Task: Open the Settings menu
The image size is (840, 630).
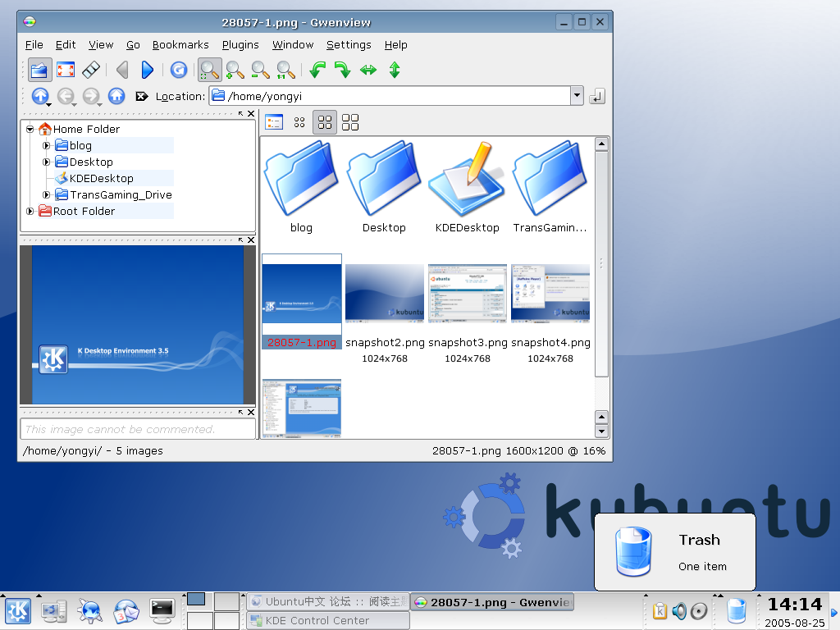Action: pos(349,45)
